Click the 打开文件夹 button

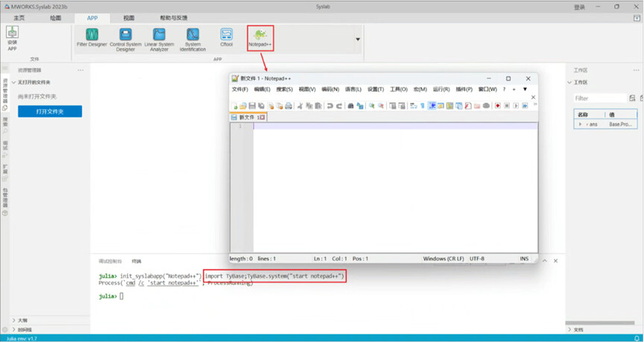[x=50, y=111]
